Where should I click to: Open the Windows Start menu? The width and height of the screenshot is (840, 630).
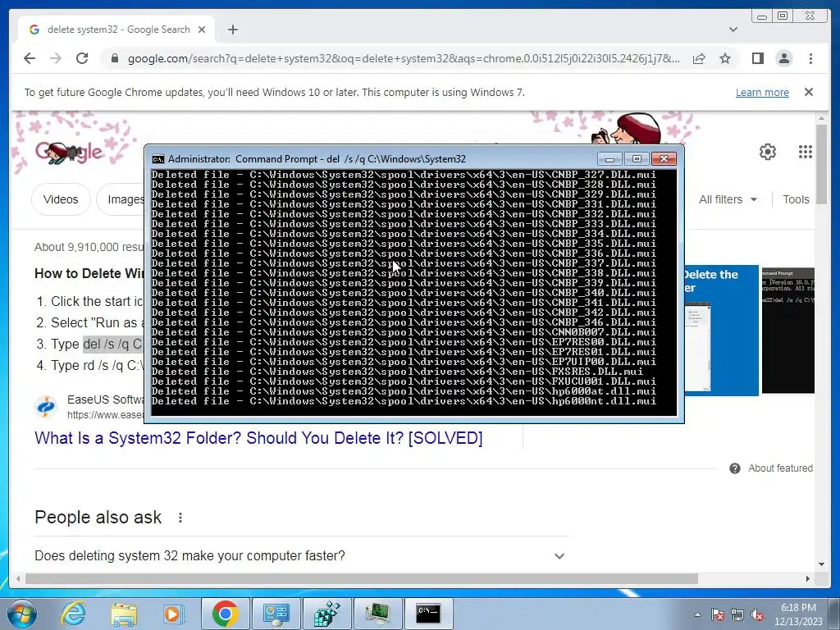pos(22,614)
